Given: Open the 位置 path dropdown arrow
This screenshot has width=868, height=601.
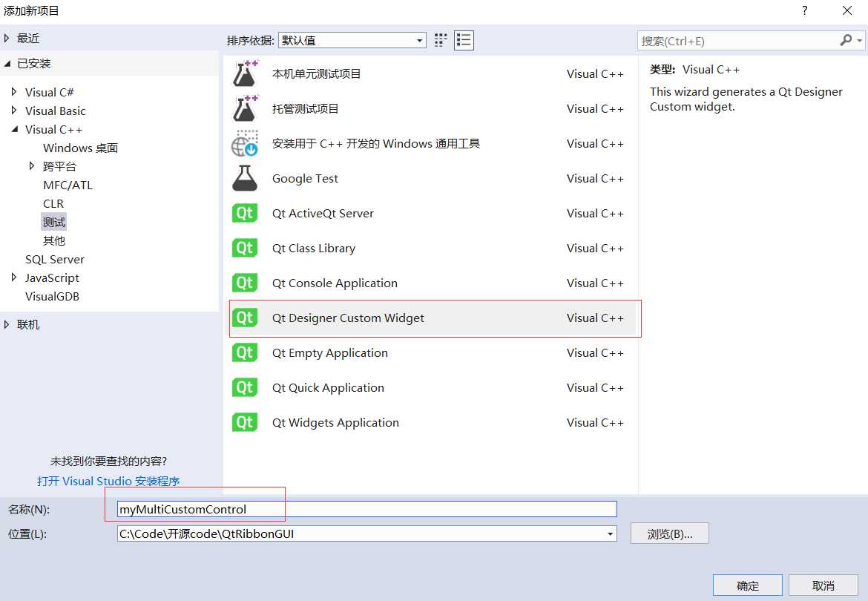Looking at the screenshot, I should (x=610, y=534).
